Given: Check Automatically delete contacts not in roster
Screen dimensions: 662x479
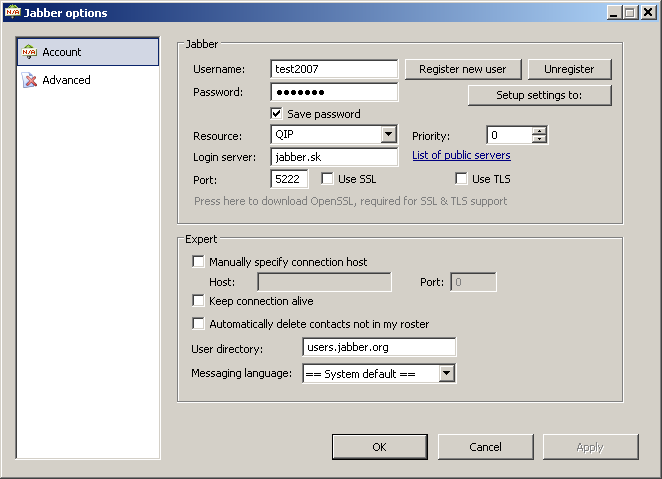Looking at the screenshot, I should (198, 323).
